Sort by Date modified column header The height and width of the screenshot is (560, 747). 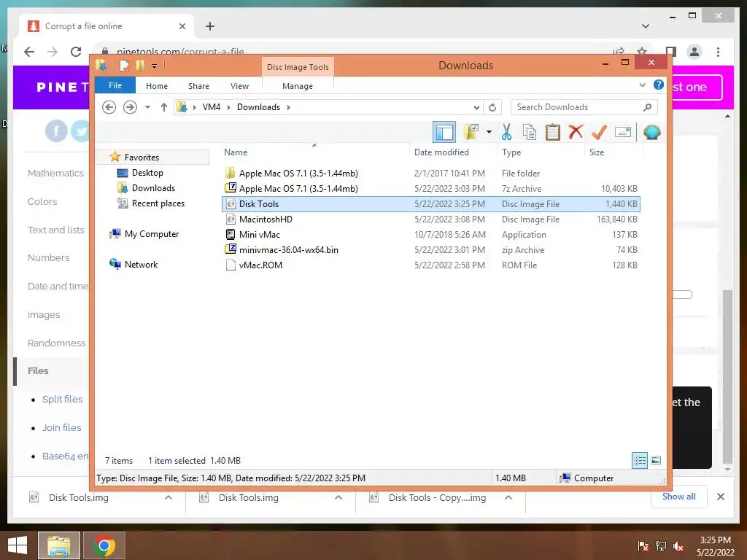pos(452,152)
